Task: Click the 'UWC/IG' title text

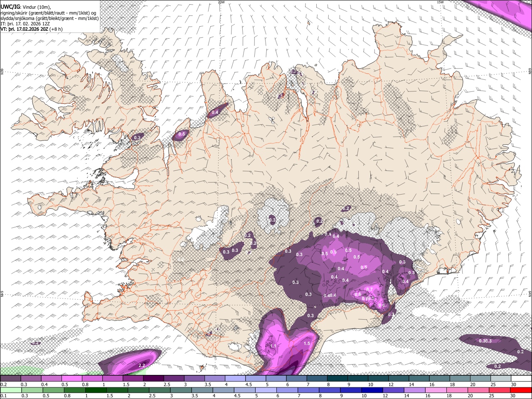Action: [x=10, y=7]
